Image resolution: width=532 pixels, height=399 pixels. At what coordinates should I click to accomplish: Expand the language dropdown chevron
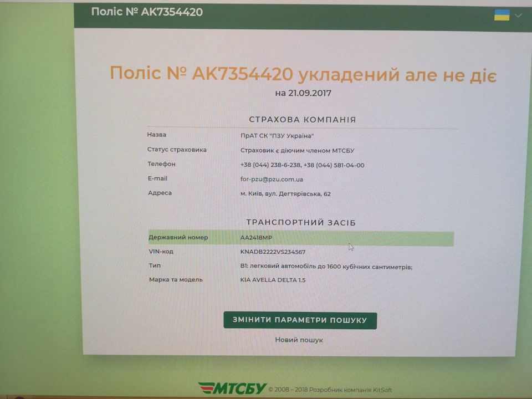518,16
